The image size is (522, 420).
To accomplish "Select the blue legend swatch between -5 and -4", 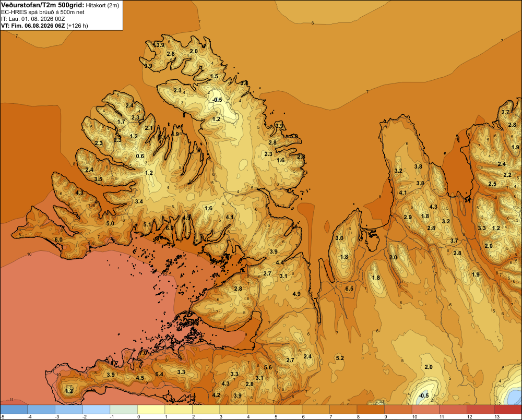I will pyautogui.click(x=14, y=410).
